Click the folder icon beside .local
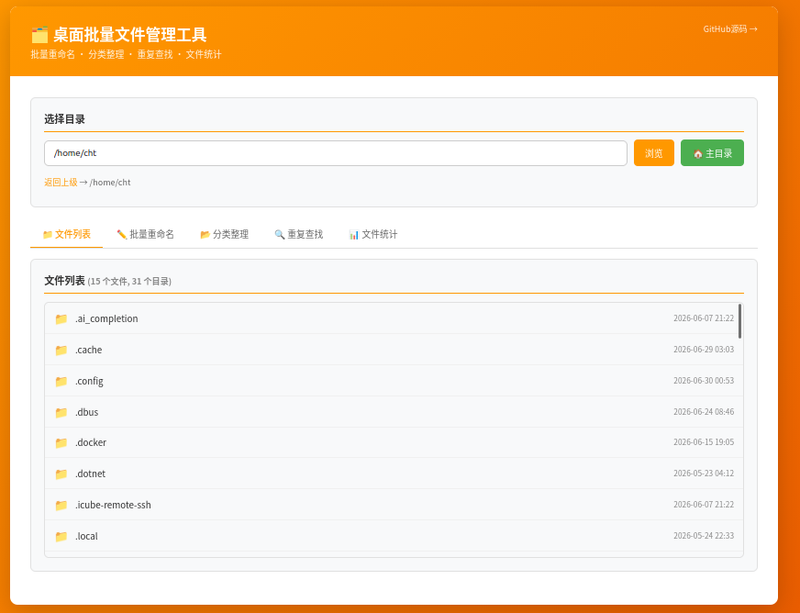The image size is (800, 613). point(61,536)
